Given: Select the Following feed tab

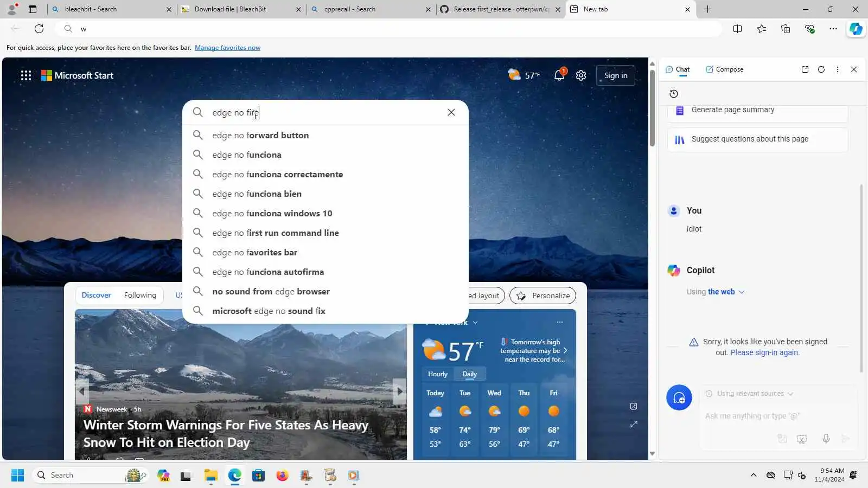Looking at the screenshot, I should pyautogui.click(x=140, y=295).
